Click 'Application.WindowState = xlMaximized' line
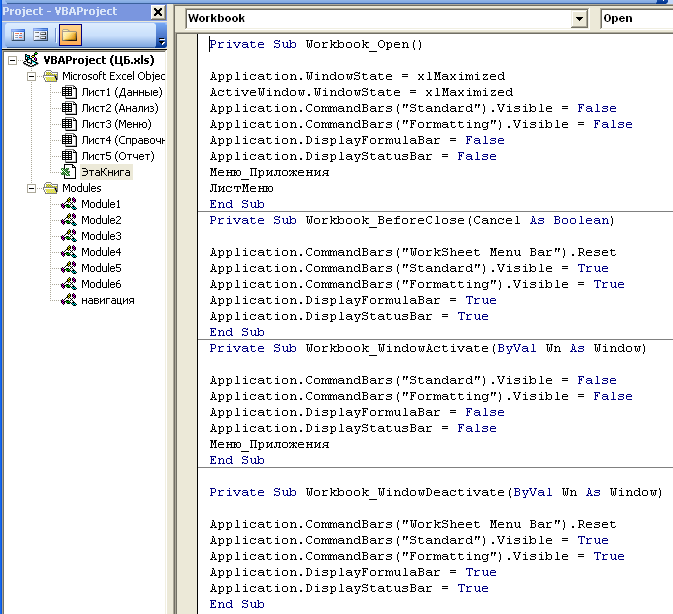 coord(357,76)
